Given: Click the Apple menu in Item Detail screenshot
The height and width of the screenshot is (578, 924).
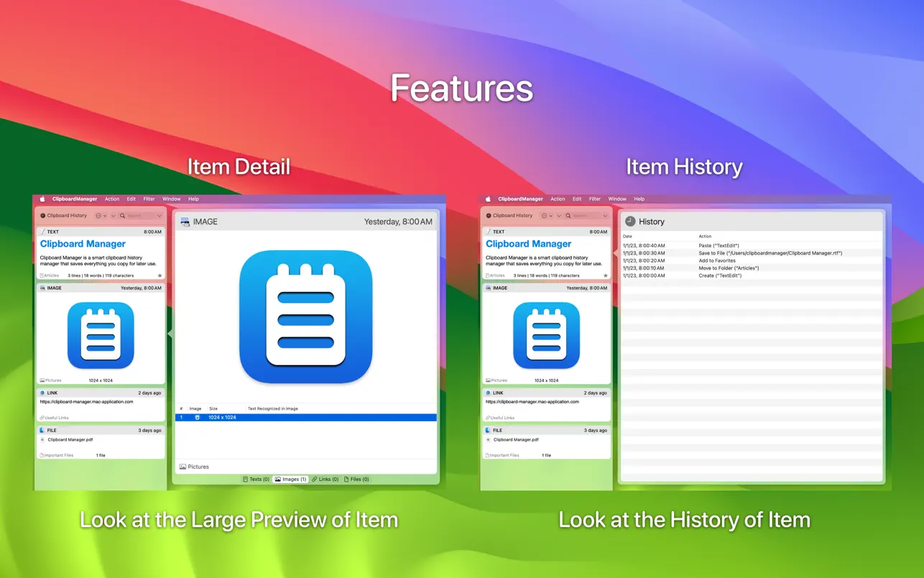Looking at the screenshot, I should click(x=42, y=199).
